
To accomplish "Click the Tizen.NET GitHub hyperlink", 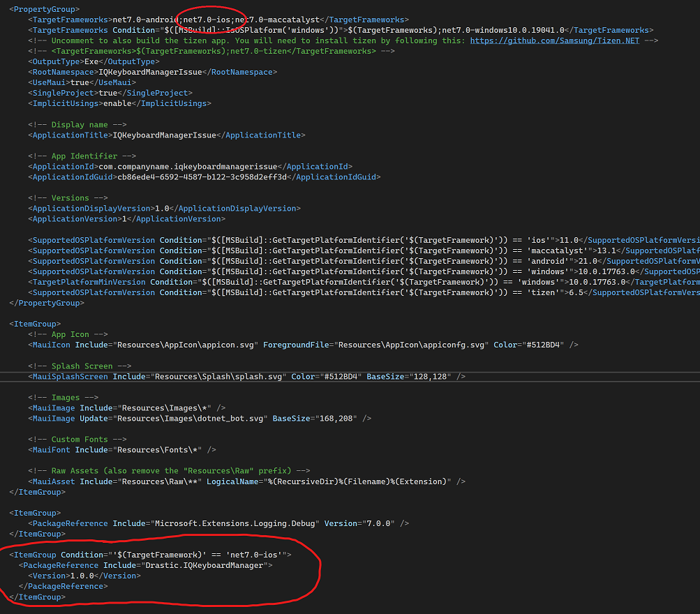I will pos(554,40).
